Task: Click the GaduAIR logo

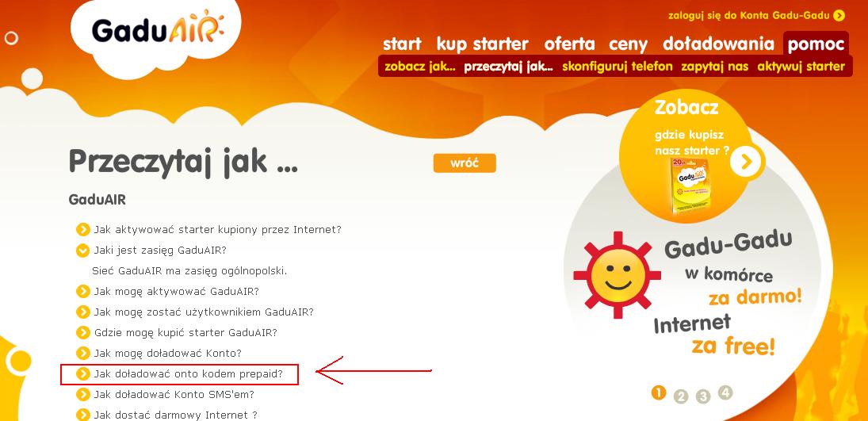Action: click(x=157, y=30)
